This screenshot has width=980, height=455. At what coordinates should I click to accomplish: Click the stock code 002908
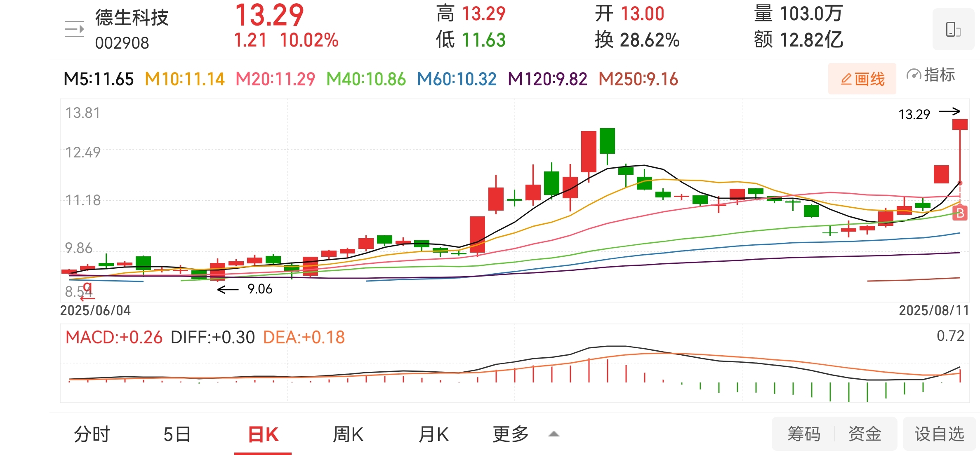tap(122, 43)
